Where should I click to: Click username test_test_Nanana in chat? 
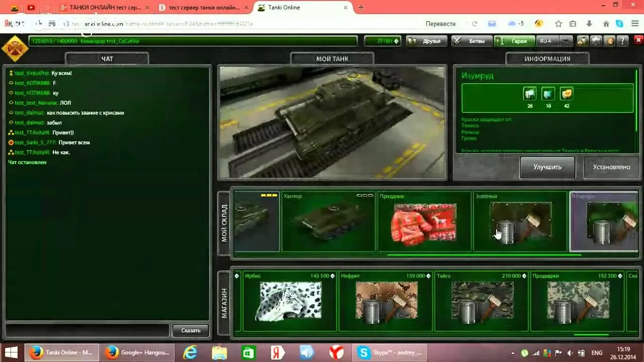[36, 103]
